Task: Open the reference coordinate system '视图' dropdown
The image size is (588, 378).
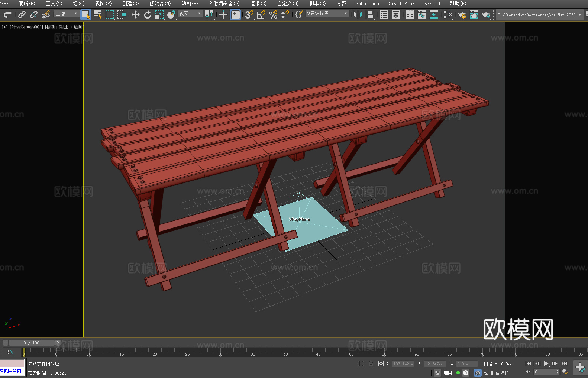Action: coord(190,13)
